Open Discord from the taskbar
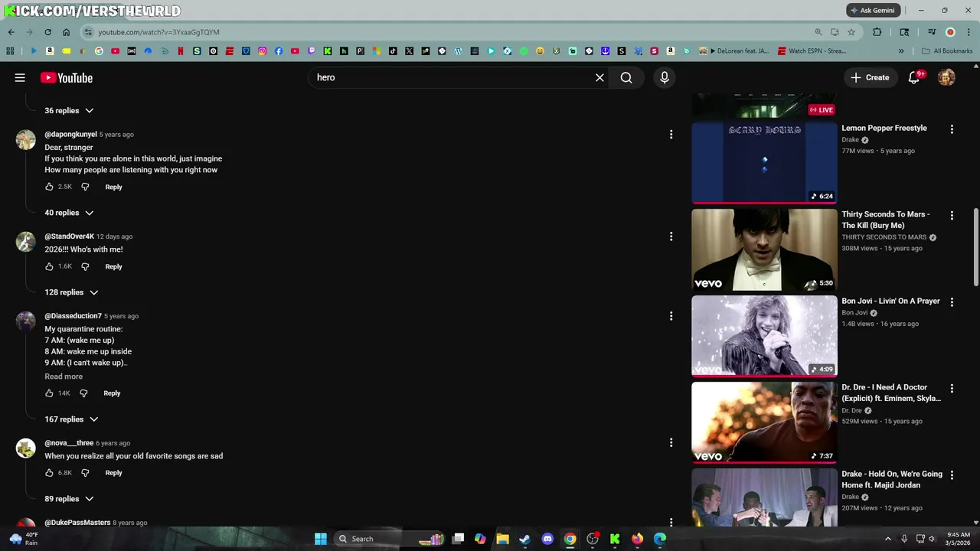 tap(547, 539)
